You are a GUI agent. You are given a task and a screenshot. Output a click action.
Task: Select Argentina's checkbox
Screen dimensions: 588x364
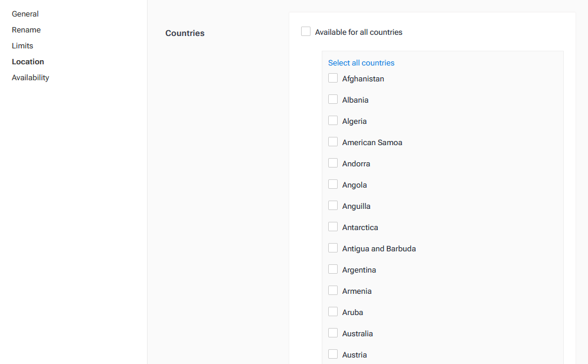coord(333,269)
